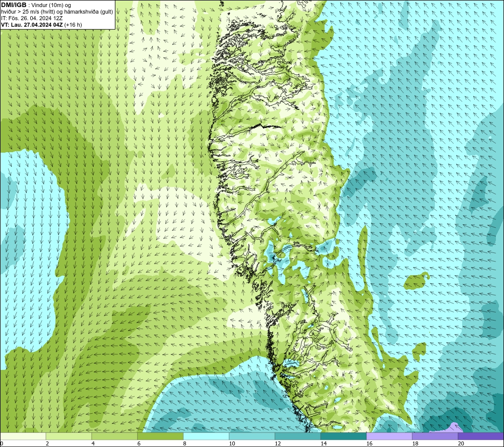The height and width of the screenshot is (447, 504).
Task: Click the legend label '10'
Action: (232, 443)
